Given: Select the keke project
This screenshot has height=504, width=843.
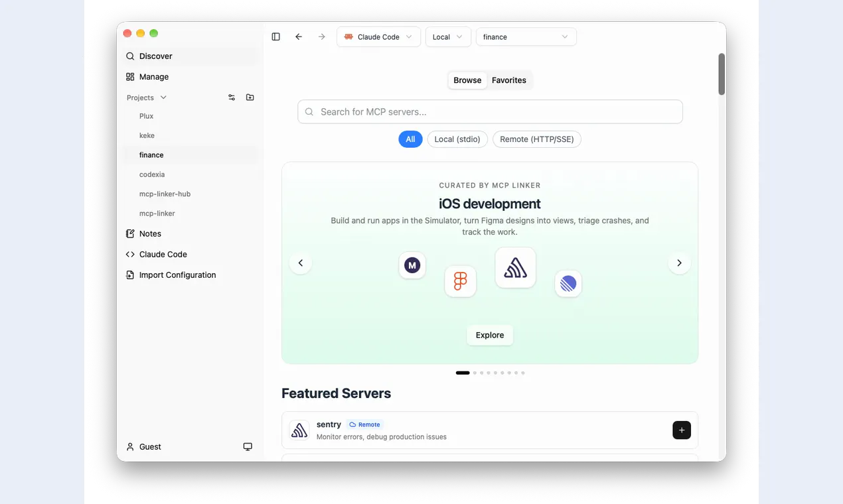Looking at the screenshot, I should tap(190, 135).
